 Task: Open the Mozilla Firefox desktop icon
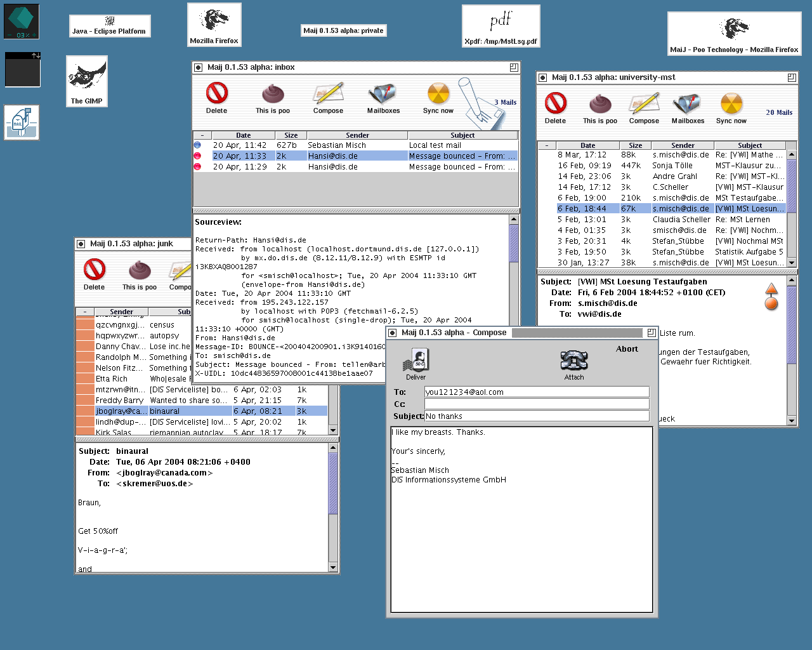click(214, 25)
